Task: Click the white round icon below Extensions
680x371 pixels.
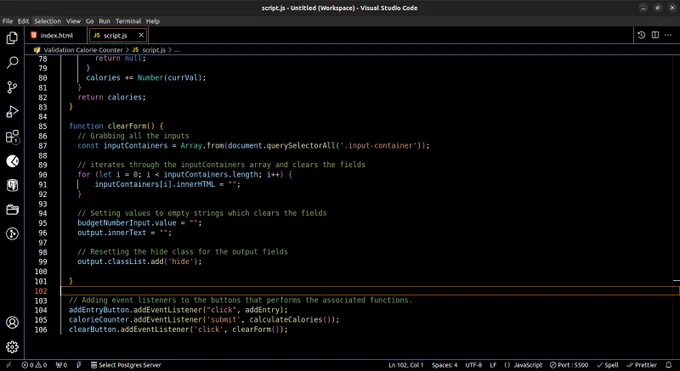Action: point(12,161)
